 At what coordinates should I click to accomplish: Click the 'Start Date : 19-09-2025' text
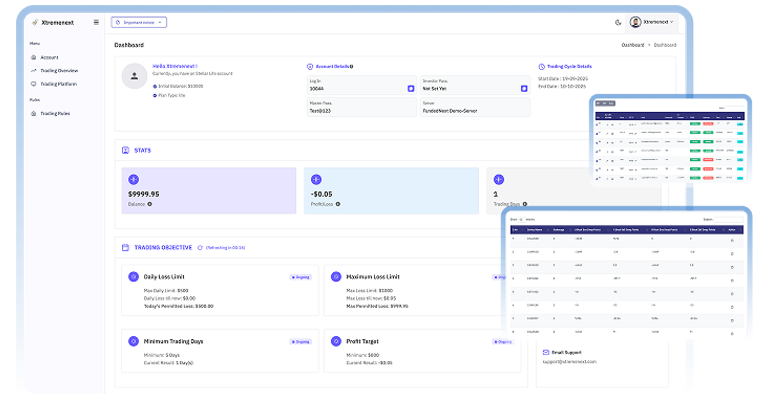click(x=563, y=78)
